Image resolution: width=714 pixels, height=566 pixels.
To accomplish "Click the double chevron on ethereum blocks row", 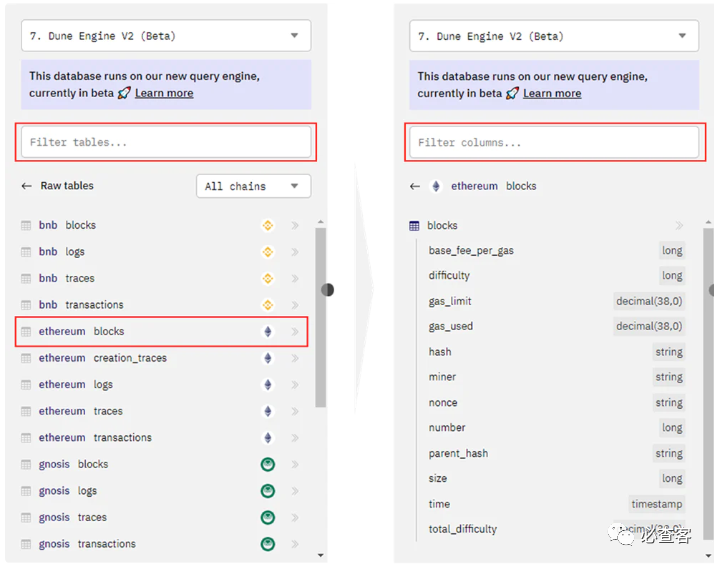I will pos(295,332).
